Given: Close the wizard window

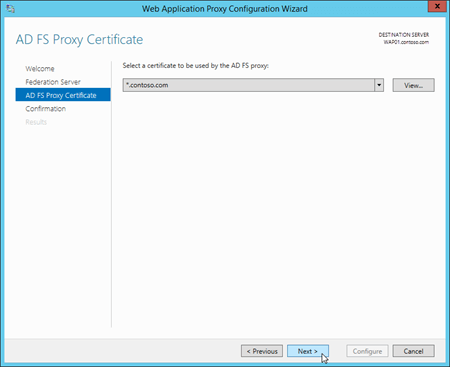Looking at the screenshot, I should pyautogui.click(x=437, y=6).
